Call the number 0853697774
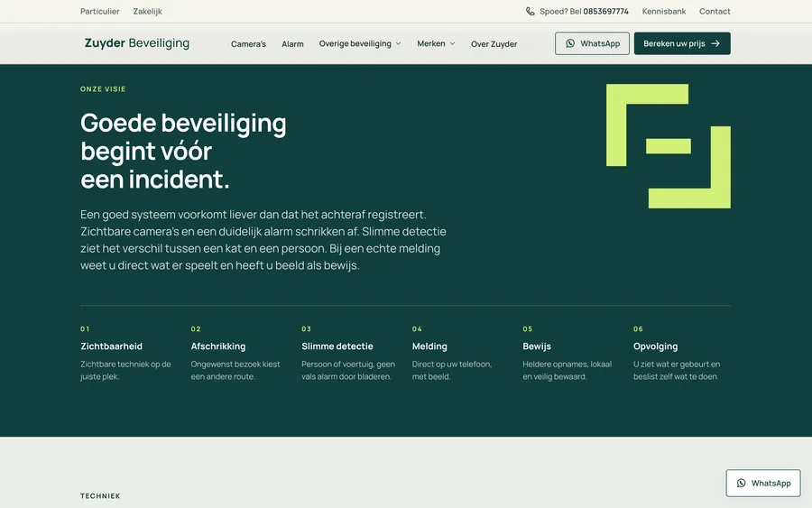Image resolution: width=812 pixels, height=508 pixels. (606, 12)
